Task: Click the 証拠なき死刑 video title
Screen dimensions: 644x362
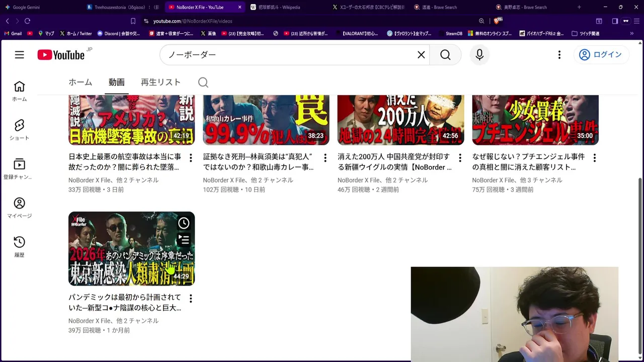Action: pos(259,162)
